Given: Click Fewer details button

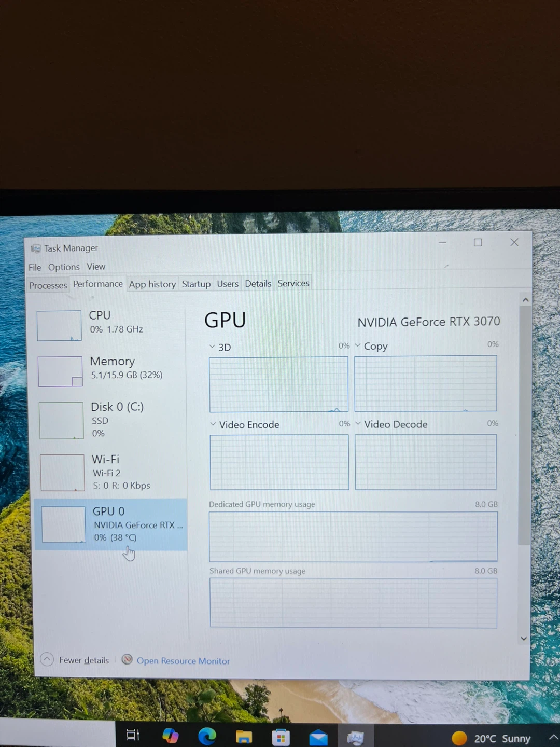Looking at the screenshot, I should [x=75, y=660].
